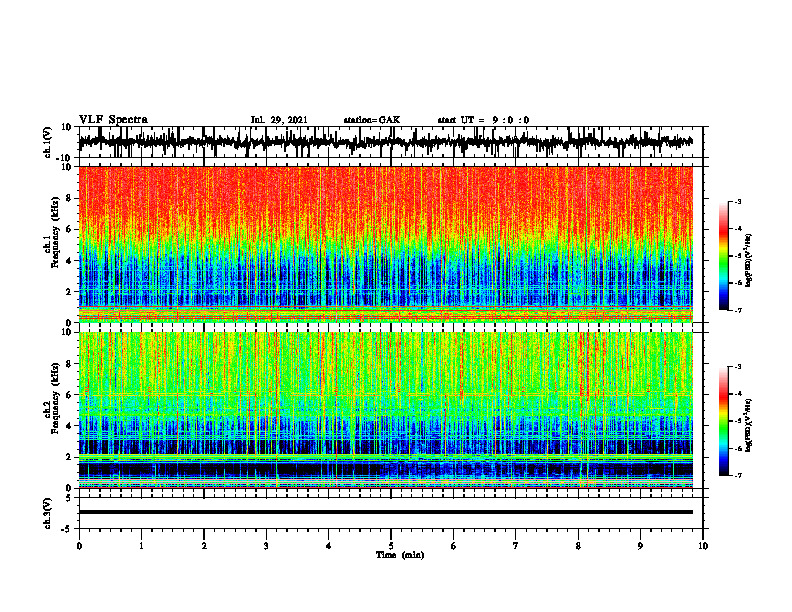This screenshot has width=792, height=612.
Task: Click the time axis final "10" tick label
Action: pos(703,546)
